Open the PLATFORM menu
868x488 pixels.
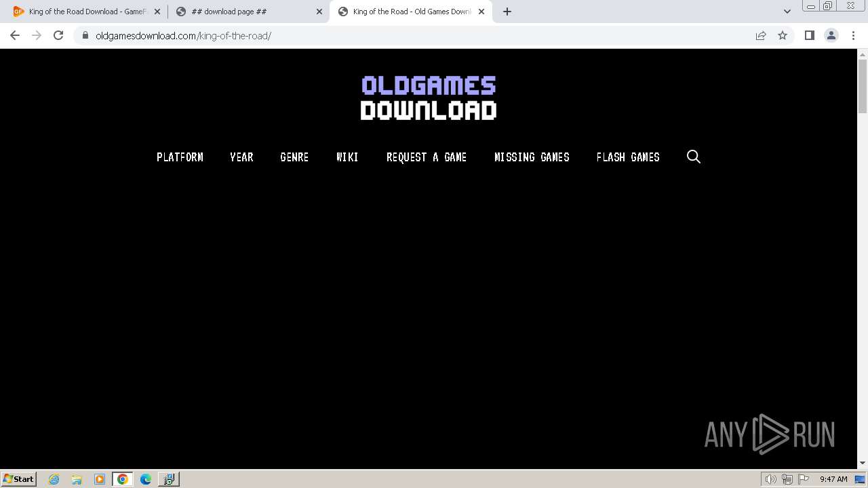[180, 157]
